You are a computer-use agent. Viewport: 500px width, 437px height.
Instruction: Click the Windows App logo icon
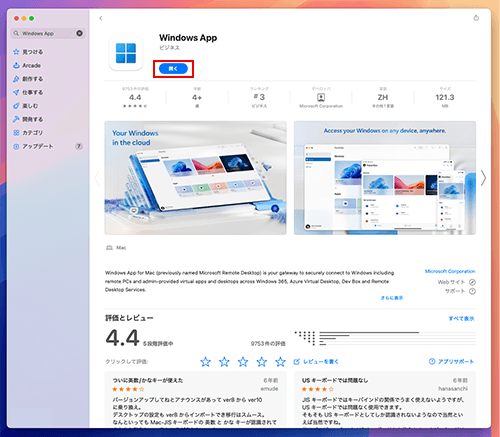click(x=126, y=53)
